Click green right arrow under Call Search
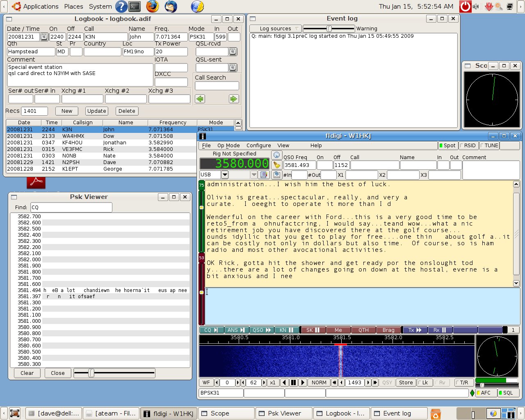The image size is (525, 420). (x=233, y=99)
